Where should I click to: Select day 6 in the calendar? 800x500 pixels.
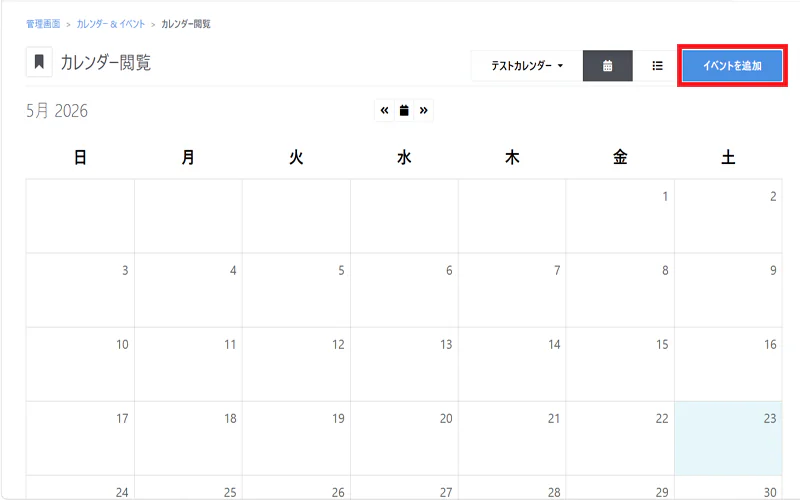click(x=404, y=290)
